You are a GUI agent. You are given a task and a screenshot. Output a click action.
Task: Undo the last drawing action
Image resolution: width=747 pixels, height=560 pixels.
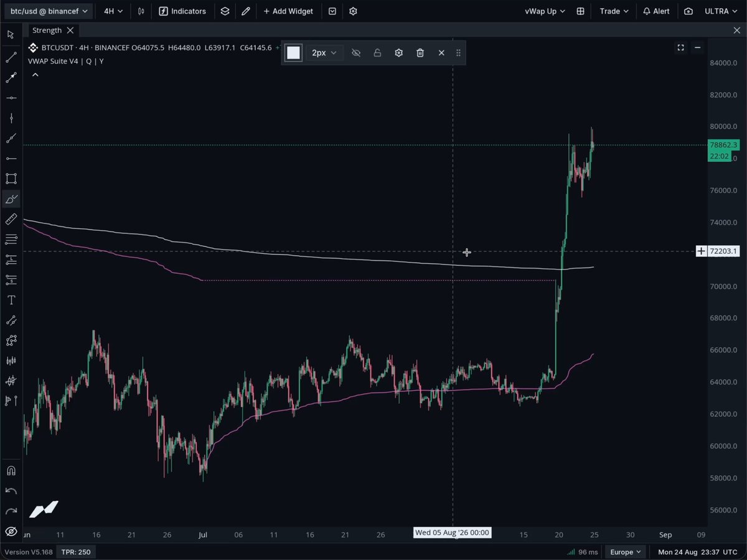click(11, 491)
